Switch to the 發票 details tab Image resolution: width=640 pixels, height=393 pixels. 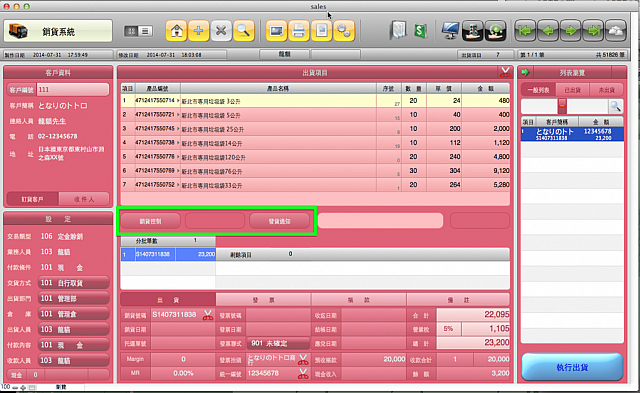pyautogui.click(x=263, y=300)
